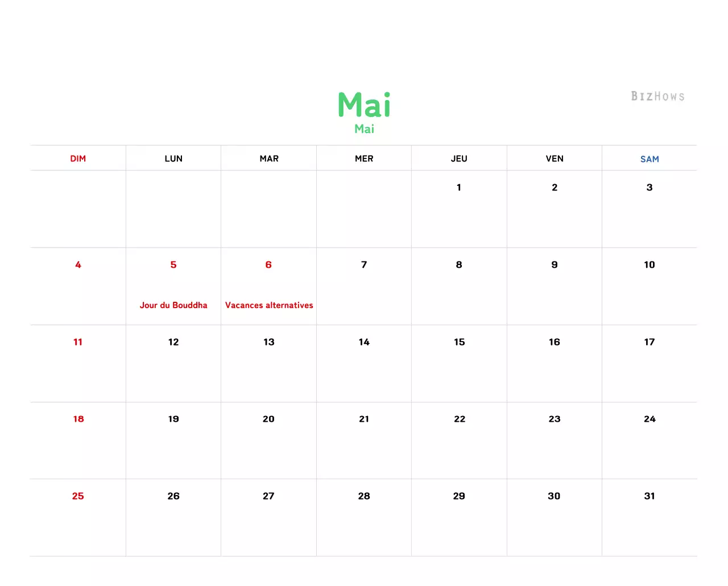Select the DIM column header

coord(78,159)
